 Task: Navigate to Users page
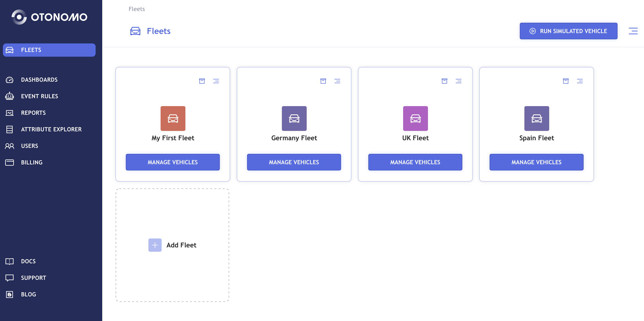pyautogui.click(x=30, y=146)
